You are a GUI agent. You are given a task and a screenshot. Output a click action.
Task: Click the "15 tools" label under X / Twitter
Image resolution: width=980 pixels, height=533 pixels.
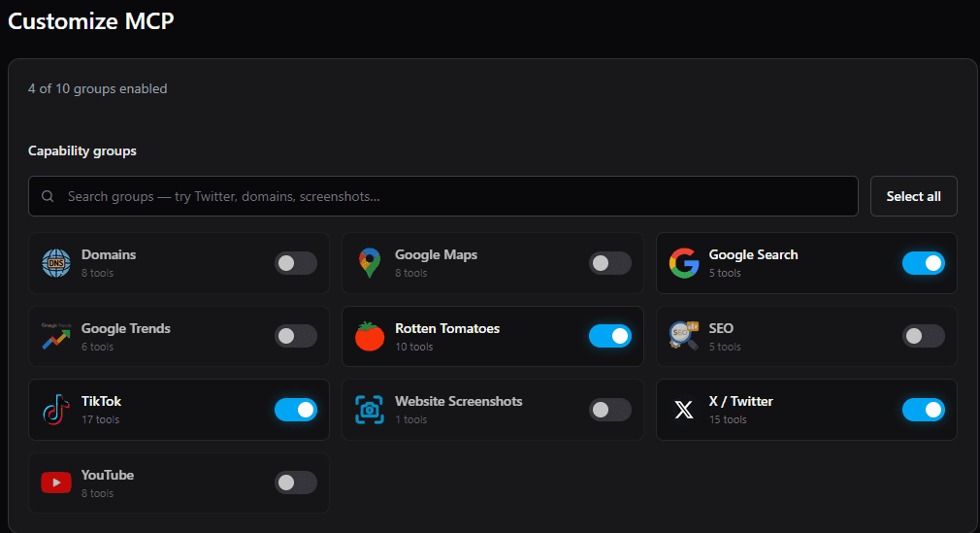[728, 419]
